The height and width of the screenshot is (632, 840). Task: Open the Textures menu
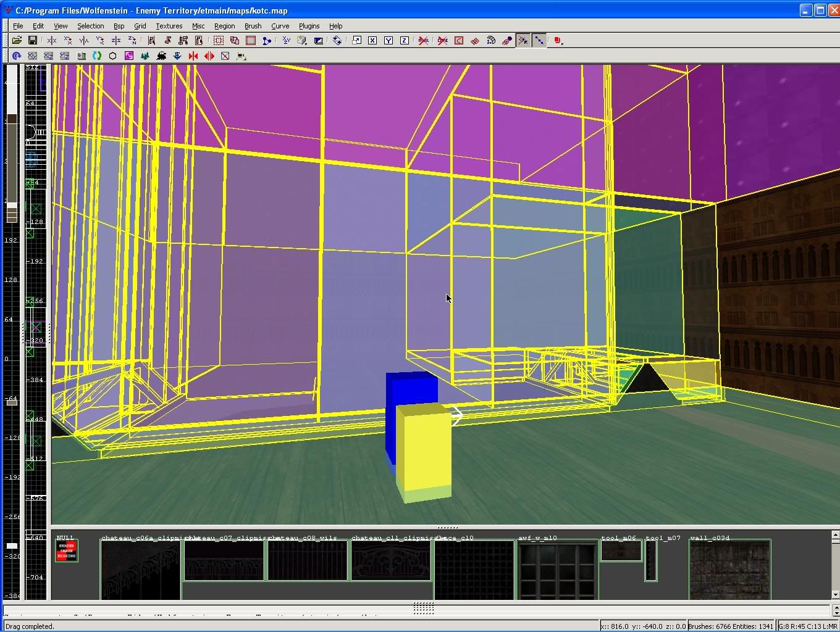click(x=169, y=26)
